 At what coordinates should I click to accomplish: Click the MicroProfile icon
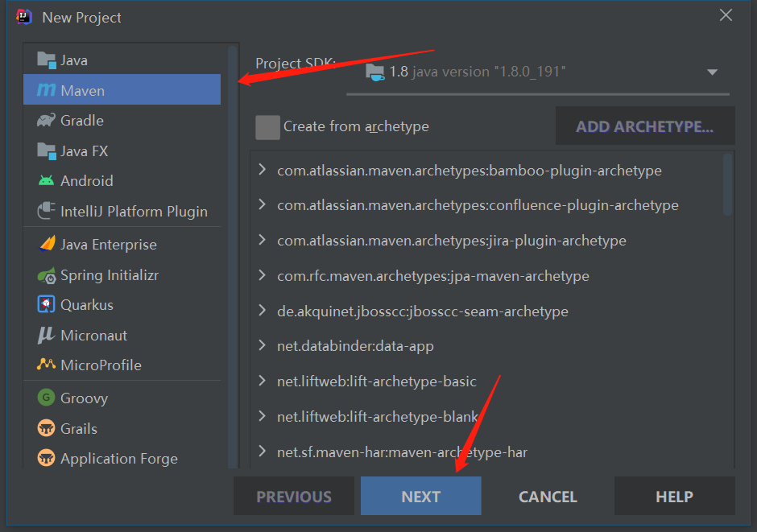[47, 364]
